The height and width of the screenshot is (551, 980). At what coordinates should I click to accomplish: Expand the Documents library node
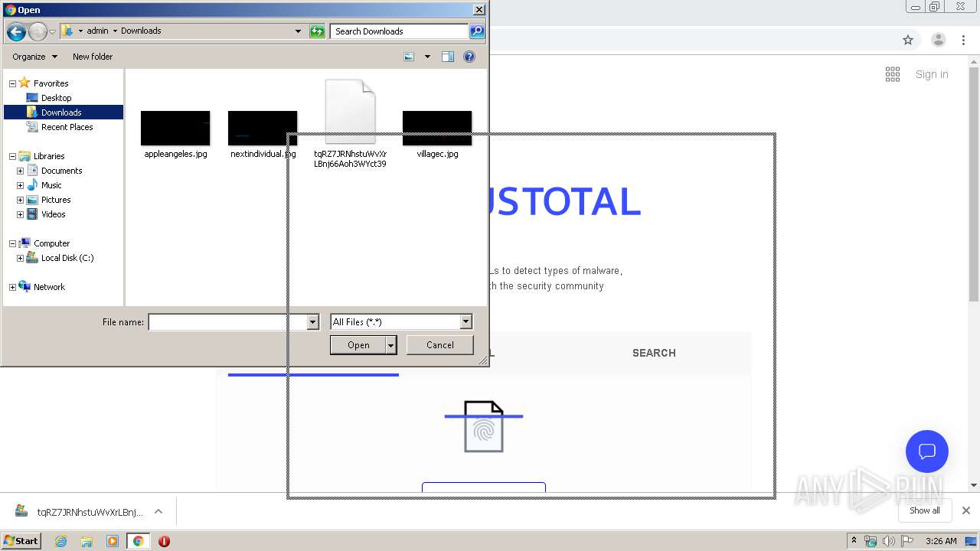click(20, 171)
